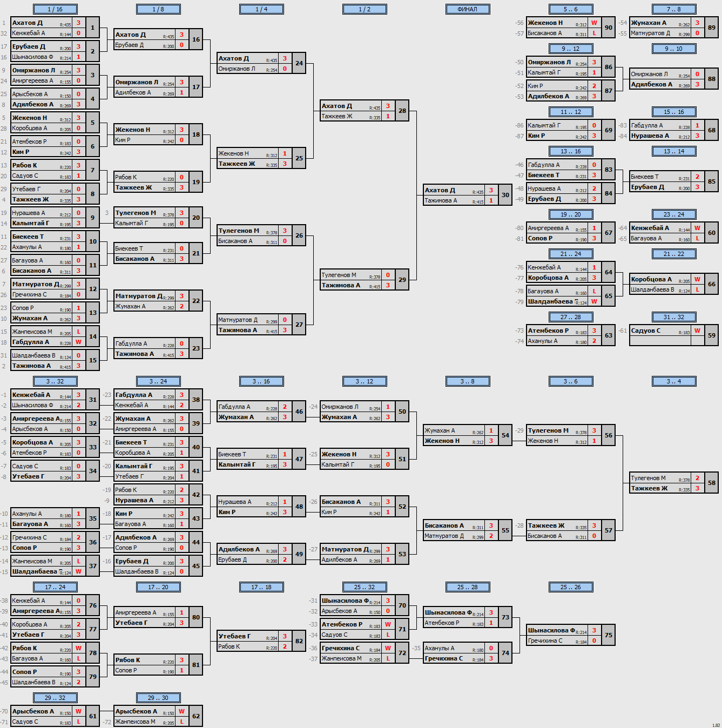Viewport: 722px width, 728px height.
Task: Click "Нурашева А" in match 68
Action: (x=650, y=136)
